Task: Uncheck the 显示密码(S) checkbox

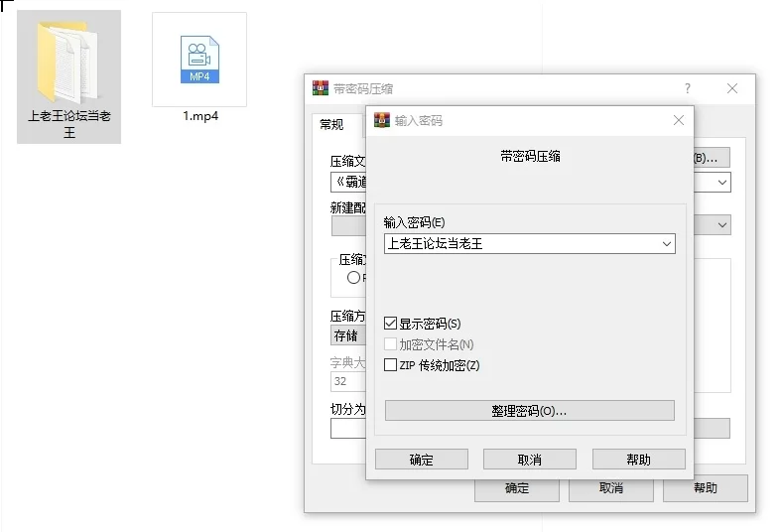Action: (391, 324)
